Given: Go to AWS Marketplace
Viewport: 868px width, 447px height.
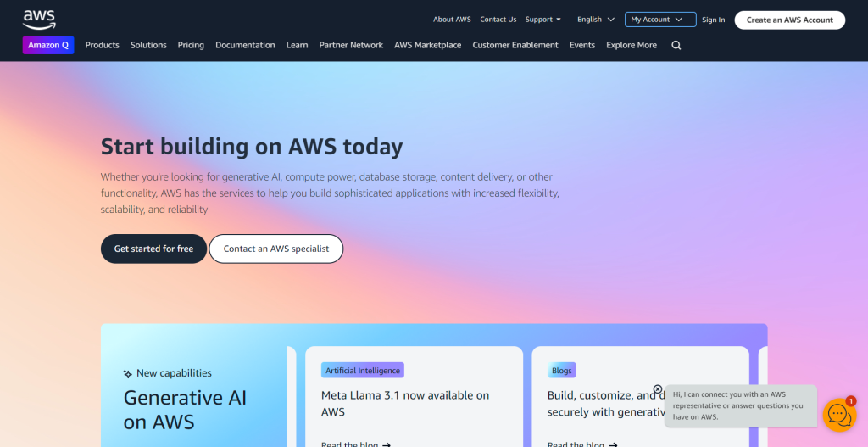Looking at the screenshot, I should click(428, 45).
